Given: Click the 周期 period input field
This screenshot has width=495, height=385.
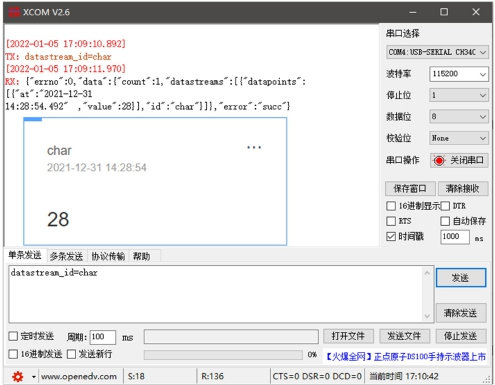Looking at the screenshot, I should (x=103, y=337).
